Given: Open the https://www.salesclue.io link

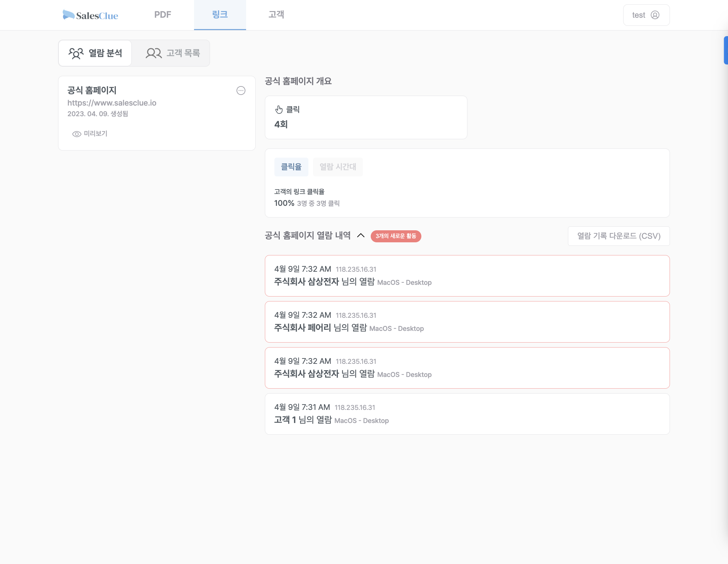Looking at the screenshot, I should tap(112, 103).
